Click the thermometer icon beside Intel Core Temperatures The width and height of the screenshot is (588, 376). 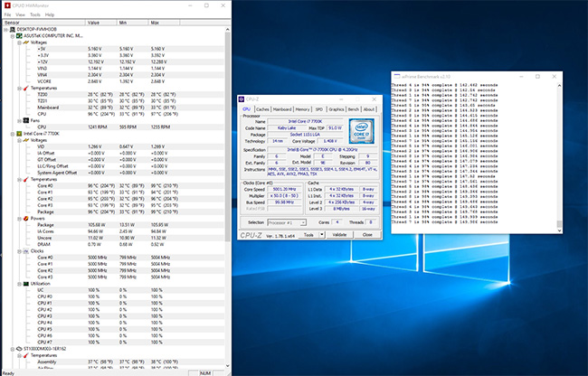tap(26, 179)
